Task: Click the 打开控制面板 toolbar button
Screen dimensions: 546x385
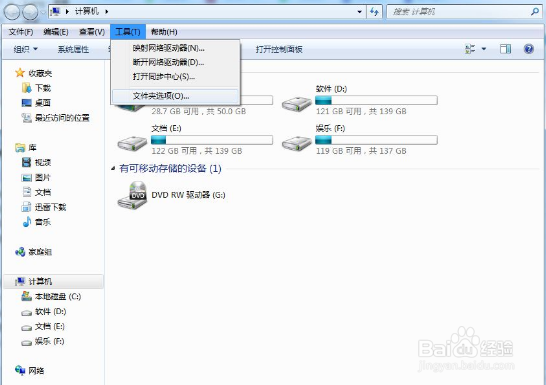Action: 279,49
